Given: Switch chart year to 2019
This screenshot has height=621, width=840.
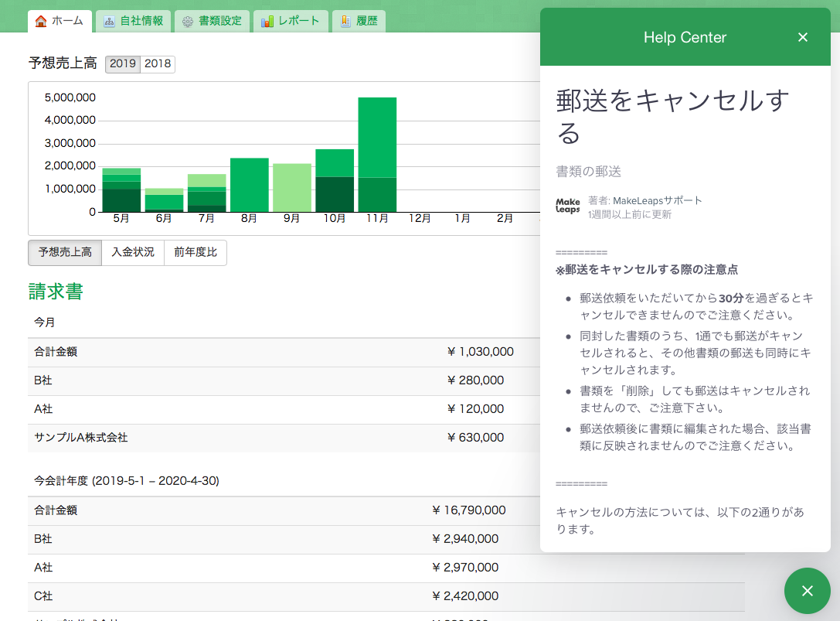Looking at the screenshot, I should pos(123,64).
